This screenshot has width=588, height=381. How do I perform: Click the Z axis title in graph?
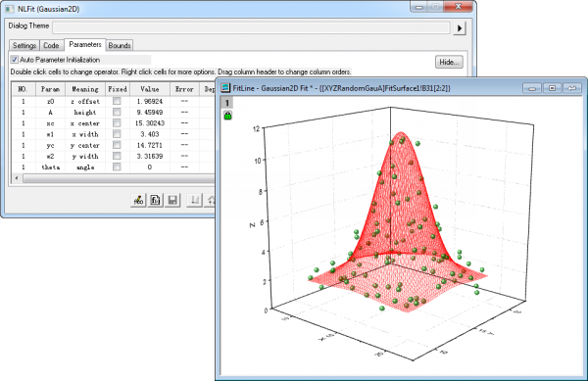(x=252, y=224)
